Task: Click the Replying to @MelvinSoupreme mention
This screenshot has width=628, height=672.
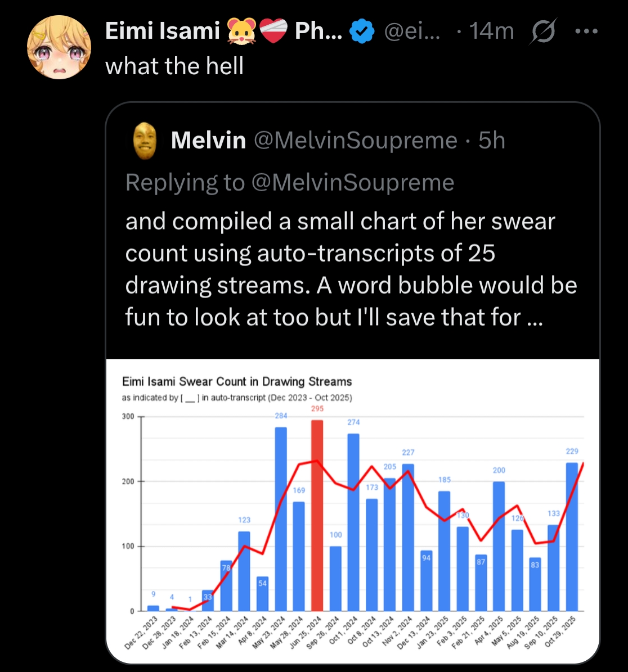Action: pyautogui.click(x=353, y=183)
